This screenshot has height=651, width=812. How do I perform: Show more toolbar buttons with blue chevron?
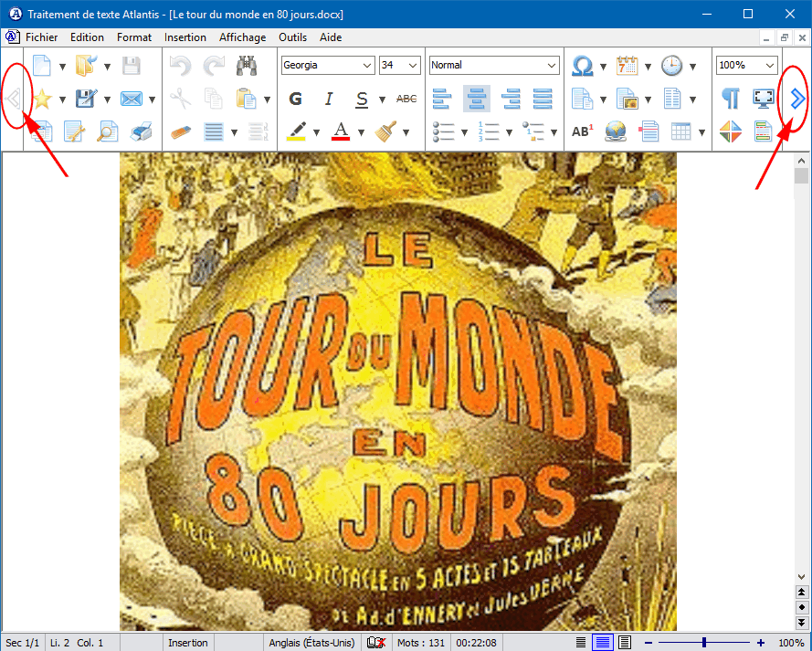[x=797, y=99]
